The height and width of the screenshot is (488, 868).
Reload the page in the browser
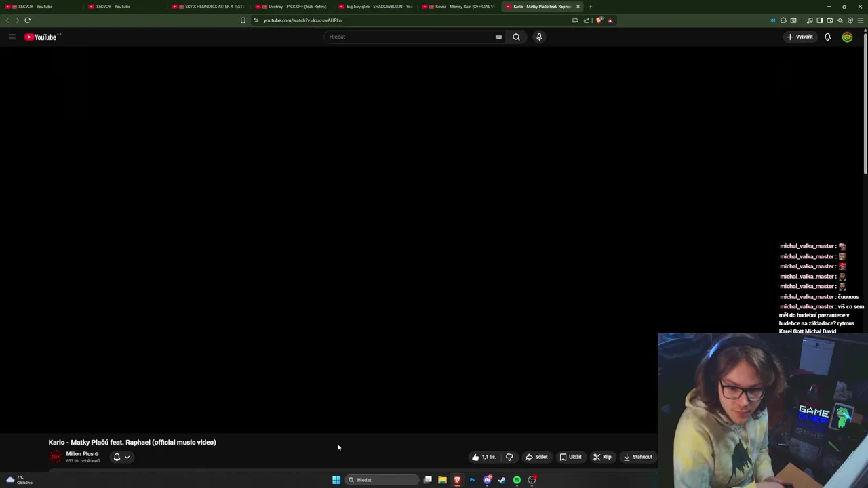click(28, 20)
